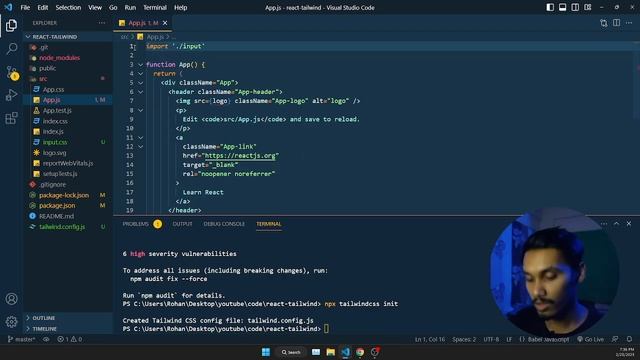Toggle the secondary sidebar layout icon
The image size is (640, 360).
tap(575, 7)
